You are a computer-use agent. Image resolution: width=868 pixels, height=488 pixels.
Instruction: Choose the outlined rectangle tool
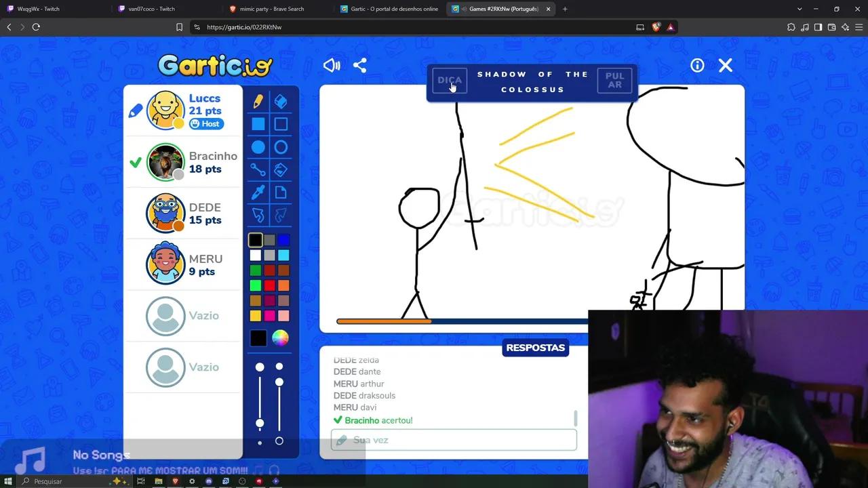pos(281,124)
